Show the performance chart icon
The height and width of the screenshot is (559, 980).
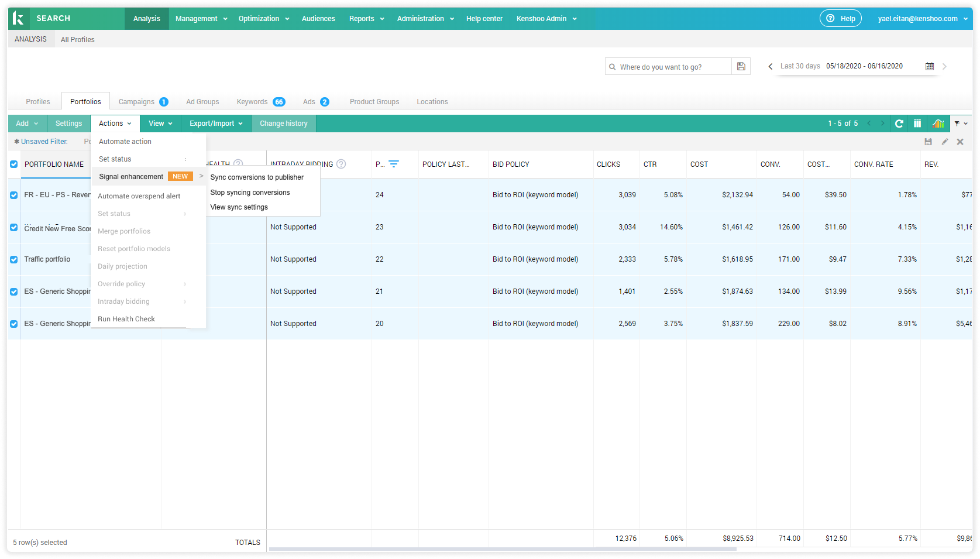[938, 124]
